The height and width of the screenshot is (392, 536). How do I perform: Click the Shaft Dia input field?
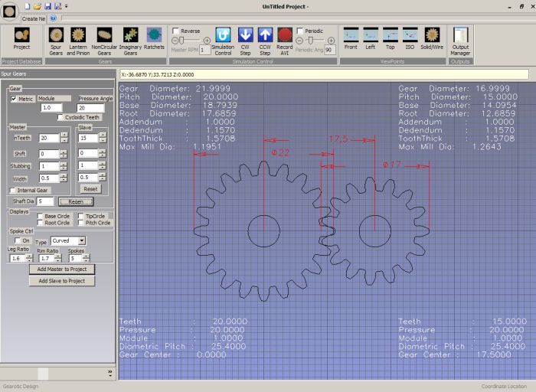45,201
